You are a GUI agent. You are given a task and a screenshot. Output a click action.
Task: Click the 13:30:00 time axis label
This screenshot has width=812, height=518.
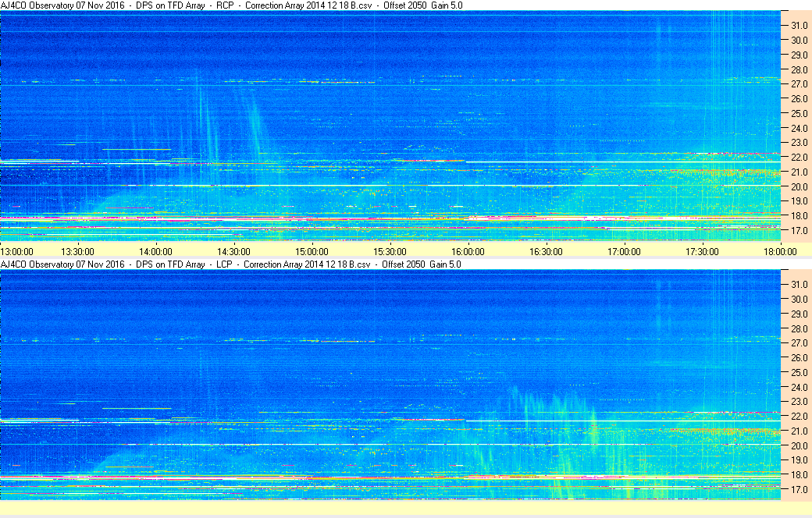(x=77, y=252)
